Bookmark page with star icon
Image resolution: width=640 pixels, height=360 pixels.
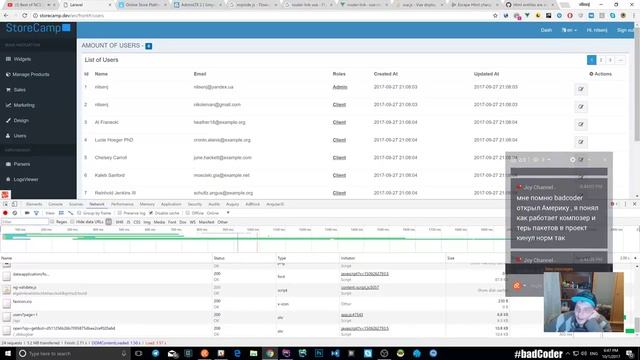[495, 16]
